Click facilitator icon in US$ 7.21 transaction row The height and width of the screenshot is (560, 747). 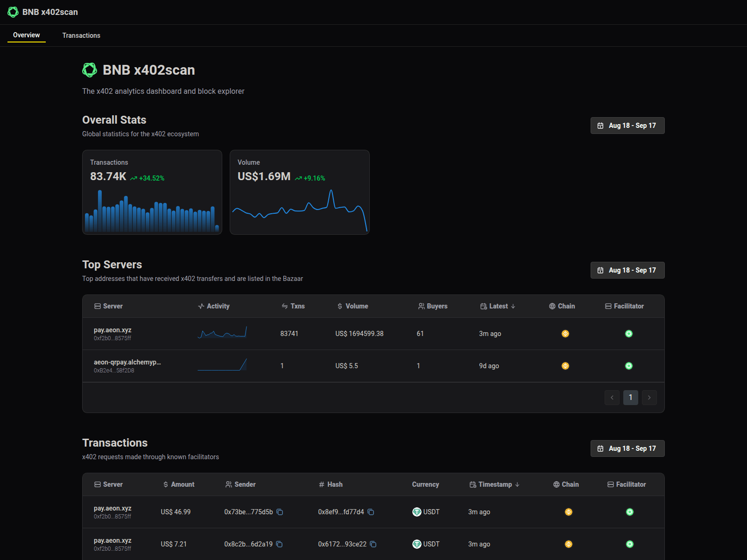point(630,544)
